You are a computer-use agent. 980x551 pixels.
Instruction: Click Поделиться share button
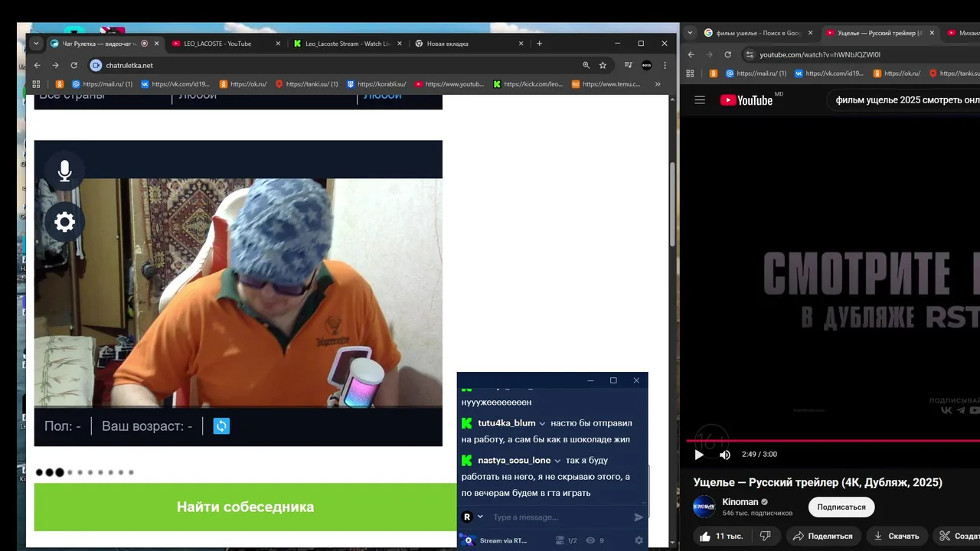pos(822,536)
